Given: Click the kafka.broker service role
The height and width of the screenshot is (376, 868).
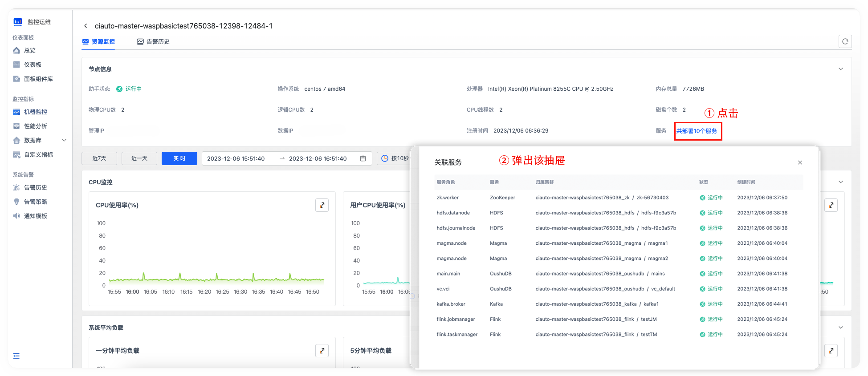Looking at the screenshot, I should [451, 304].
